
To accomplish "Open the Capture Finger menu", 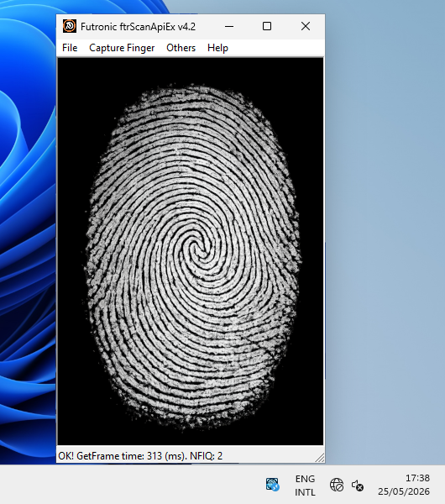I will (x=122, y=48).
